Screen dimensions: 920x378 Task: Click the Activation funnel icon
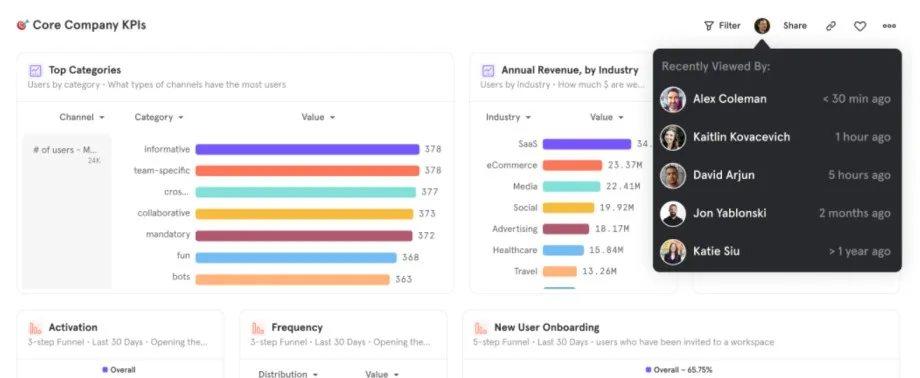35,328
